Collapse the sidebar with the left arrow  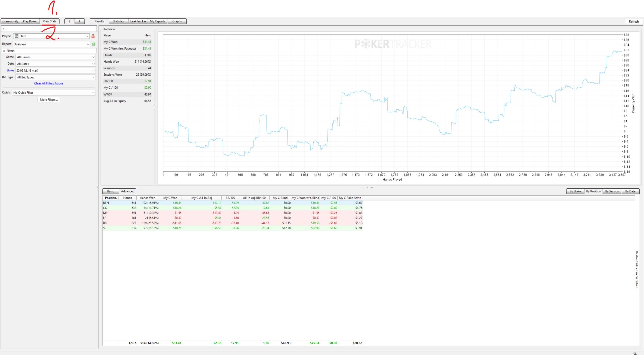pyautogui.click(x=4, y=29)
